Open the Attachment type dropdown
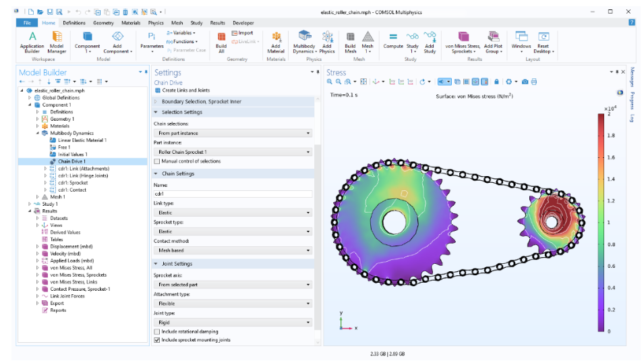The image size is (644, 361). (x=233, y=304)
